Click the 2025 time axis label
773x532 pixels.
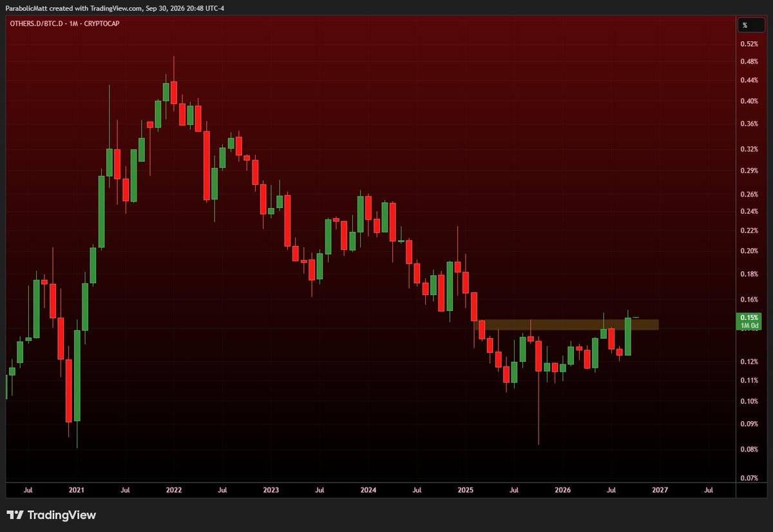(466, 490)
